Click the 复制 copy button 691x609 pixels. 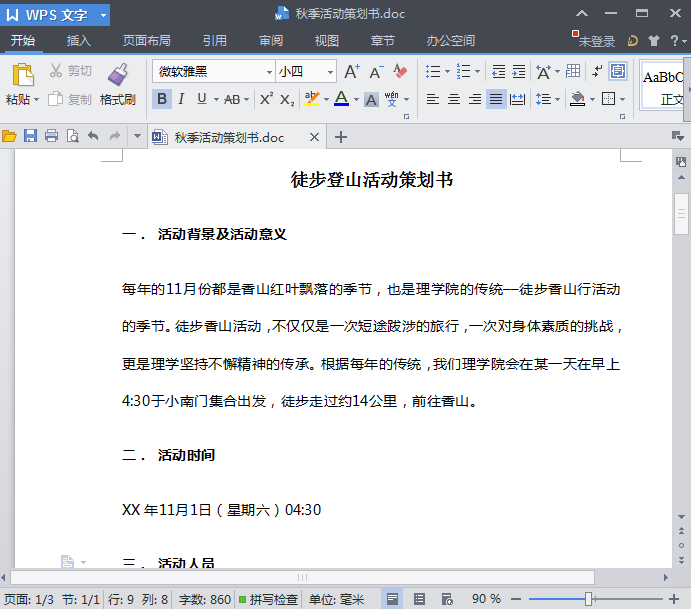click(x=70, y=99)
